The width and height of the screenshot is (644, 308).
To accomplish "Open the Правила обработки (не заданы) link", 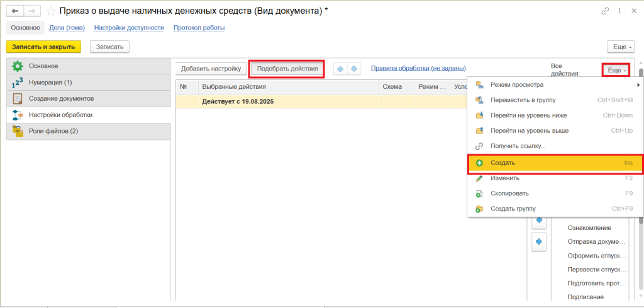I will point(418,69).
